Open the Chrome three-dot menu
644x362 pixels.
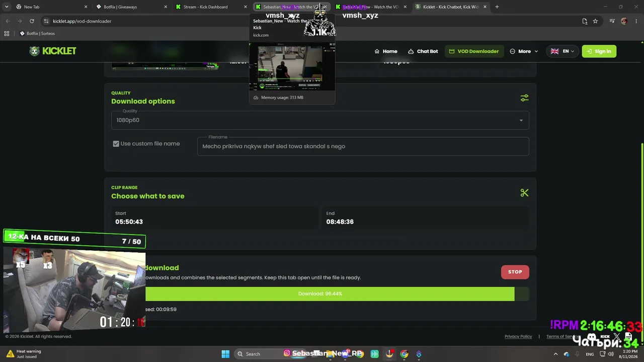pos(636,21)
